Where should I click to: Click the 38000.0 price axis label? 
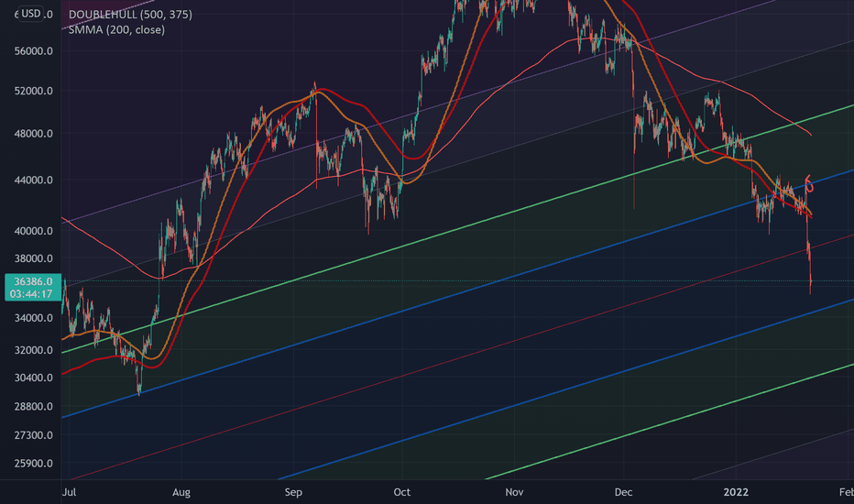coord(34,258)
